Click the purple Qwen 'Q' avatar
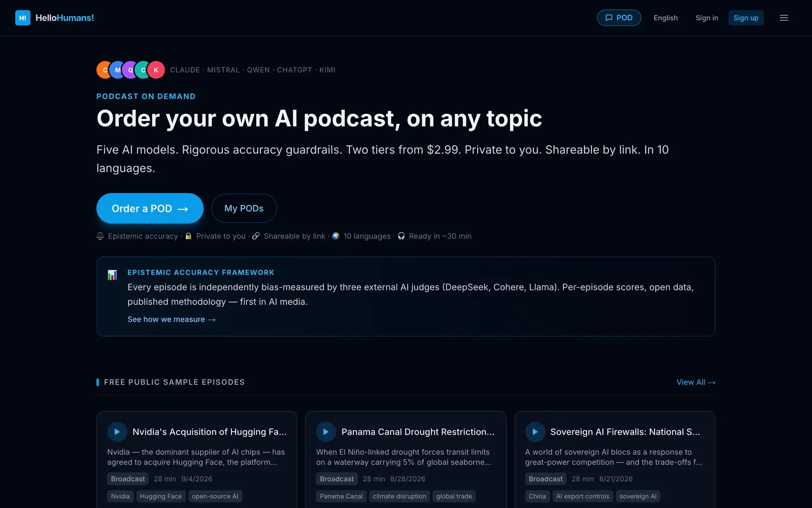The image size is (812, 508). (130, 70)
